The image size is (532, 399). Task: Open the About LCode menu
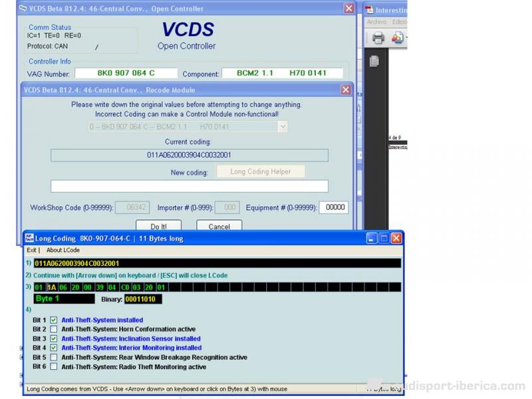[x=63, y=250]
